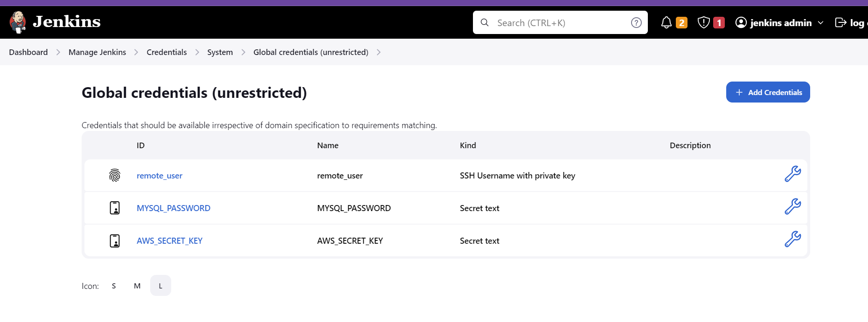Sort table by Kind column header

coord(468,145)
